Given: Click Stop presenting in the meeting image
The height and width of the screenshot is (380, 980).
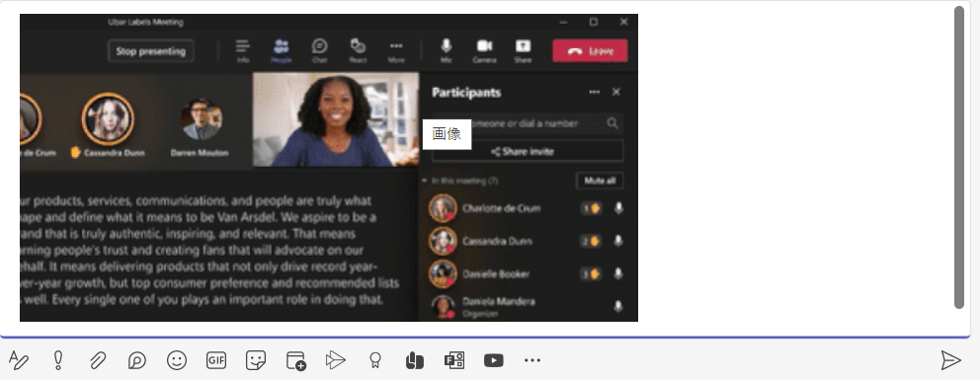Looking at the screenshot, I should coord(150,51).
